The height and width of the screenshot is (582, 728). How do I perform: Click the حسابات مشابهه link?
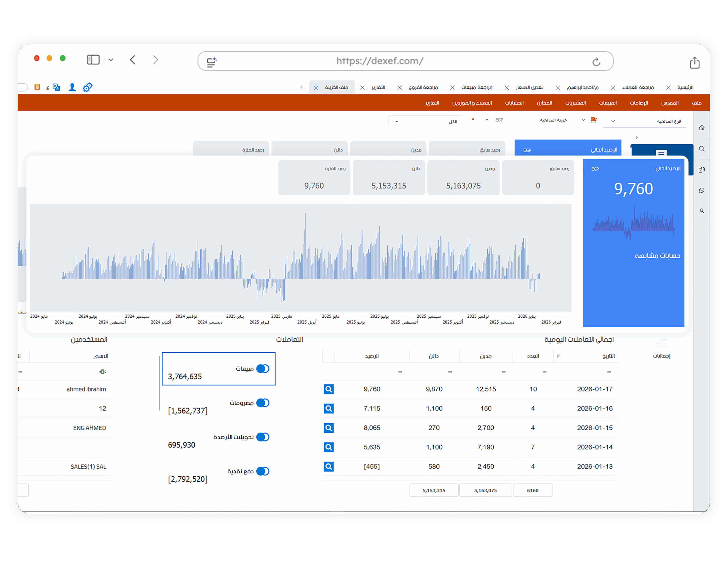657,256
